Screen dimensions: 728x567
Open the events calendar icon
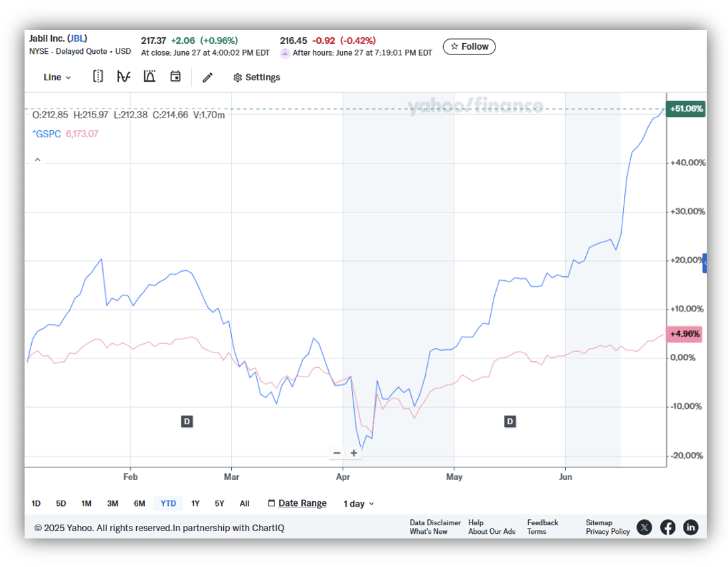click(x=175, y=76)
